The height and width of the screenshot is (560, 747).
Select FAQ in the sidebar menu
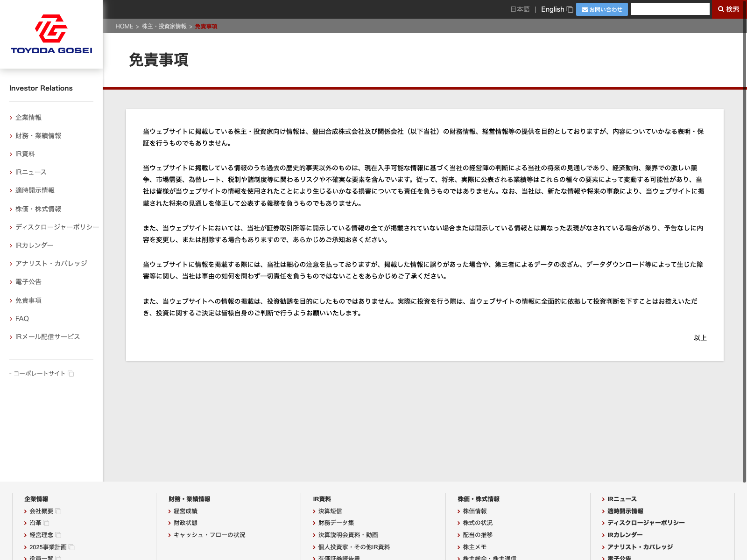point(22,319)
